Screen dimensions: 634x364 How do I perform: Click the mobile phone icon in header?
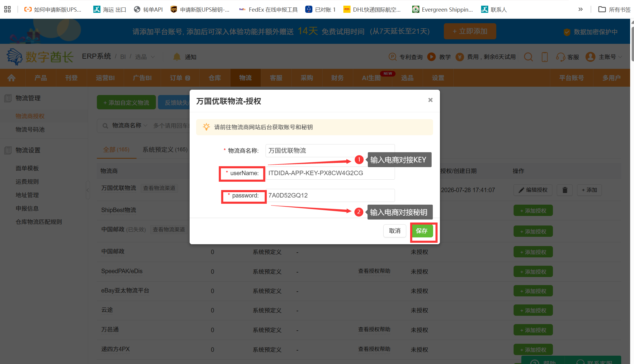coord(545,57)
